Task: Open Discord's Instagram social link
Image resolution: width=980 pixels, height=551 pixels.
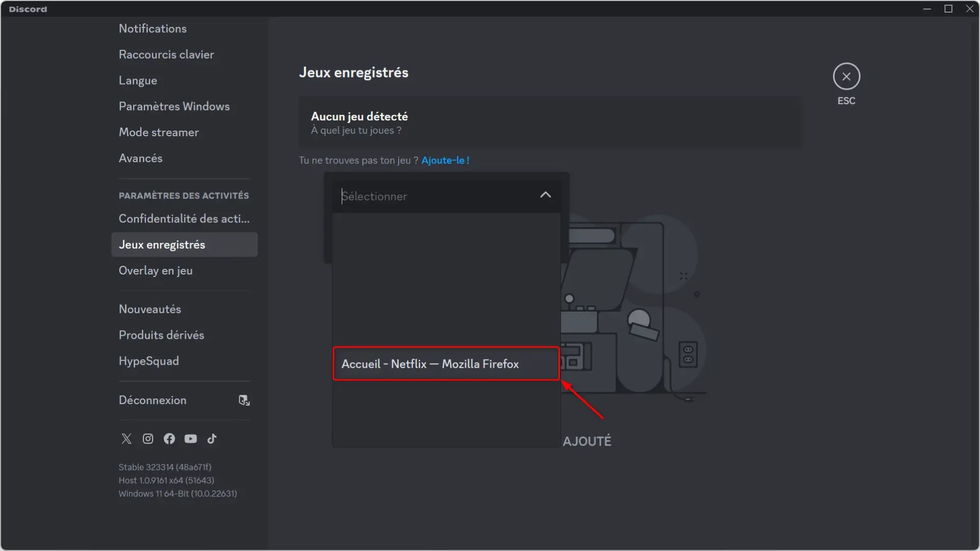Action: coord(148,438)
